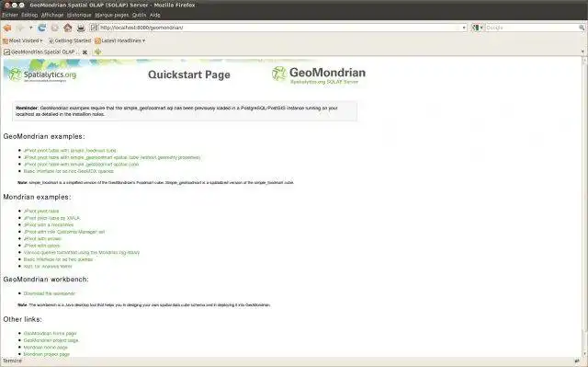Go to the Home page icon
The width and height of the screenshot is (588, 367).
pyautogui.click(x=67, y=28)
